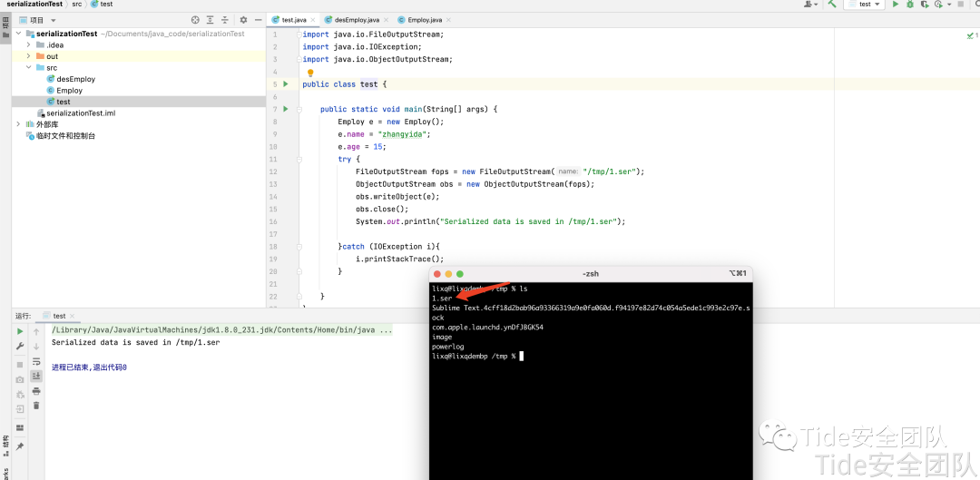This screenshot has width=980, height=480.
Task: Print the Run console output
Action: coord(36,391)
